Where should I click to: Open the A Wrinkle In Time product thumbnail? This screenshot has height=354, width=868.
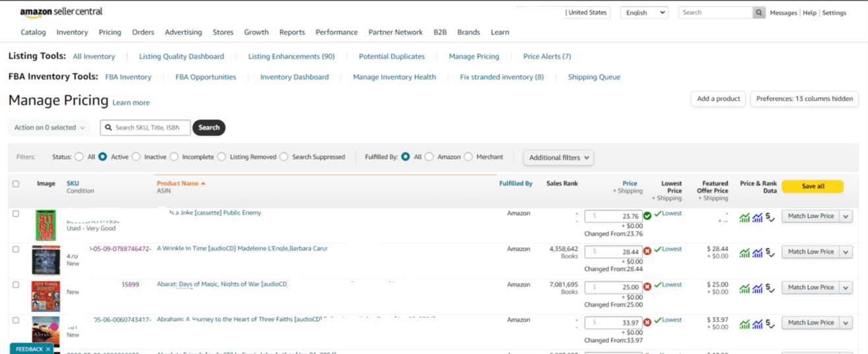pos(46,260)
